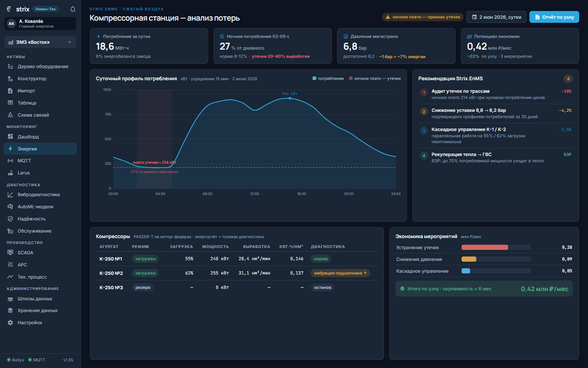Open Дерево оборудования menu item
The image size is (588, 368).
40,67
